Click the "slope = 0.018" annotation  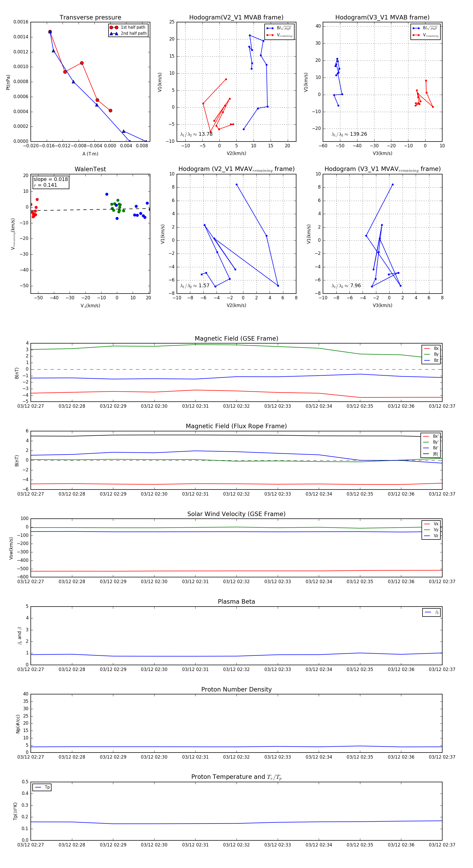pyautogui.click(x=50, y=179)
